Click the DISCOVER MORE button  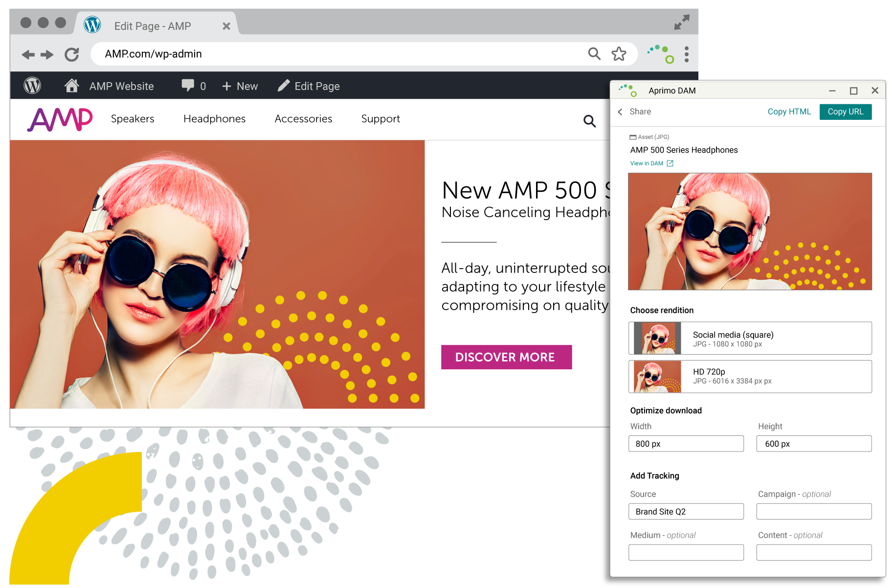(x=506, y=357)
